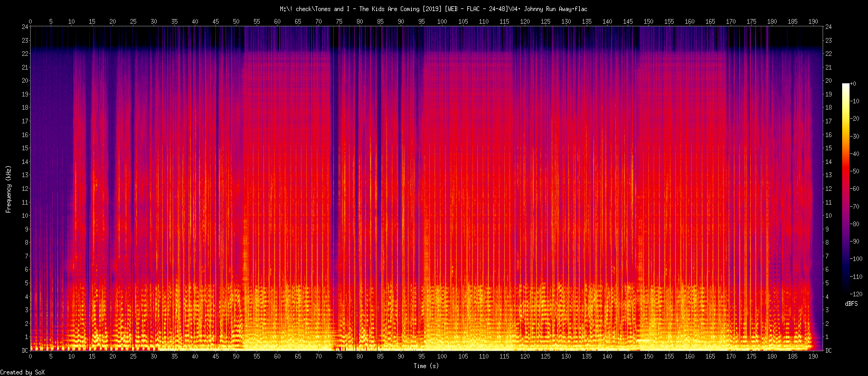The image size is (868, 376).
Task: Click the "-60" value on the dBFS scale
Action: tap(855, 189)
